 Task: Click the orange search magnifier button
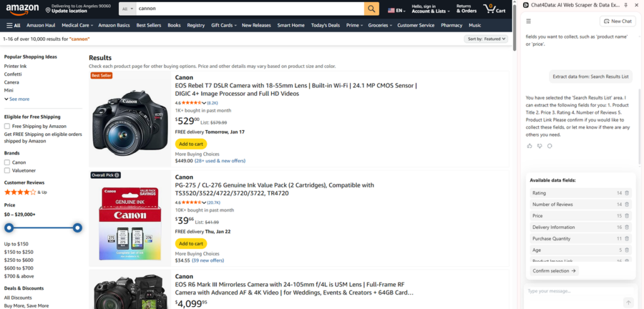372,9
